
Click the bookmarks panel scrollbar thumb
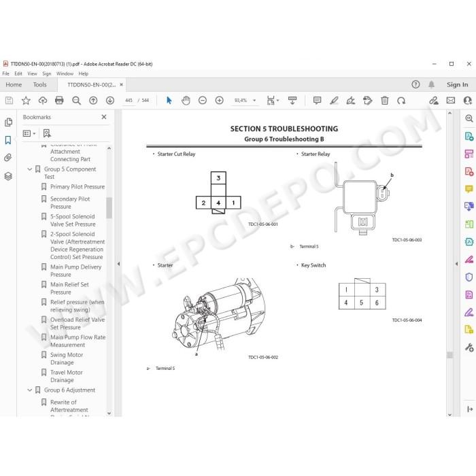109,208
